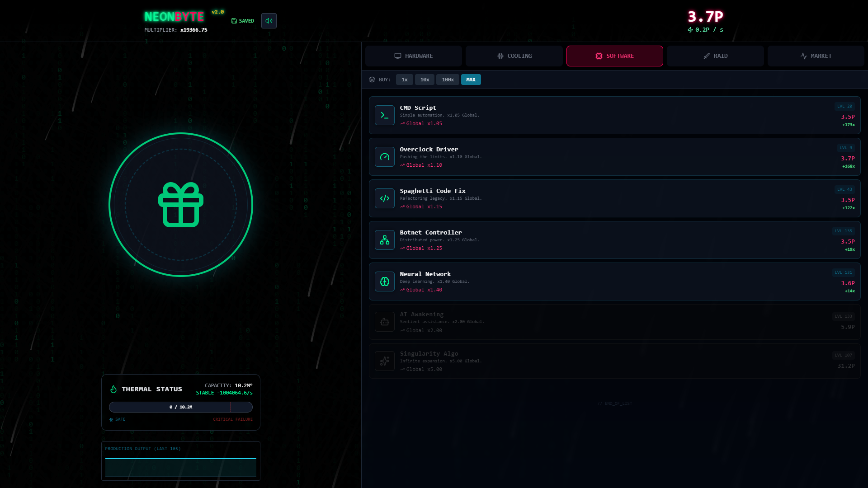Screen dimensions: 868x488
Task: Click the Singularity Algo sparkle icon
Action: 385,361
